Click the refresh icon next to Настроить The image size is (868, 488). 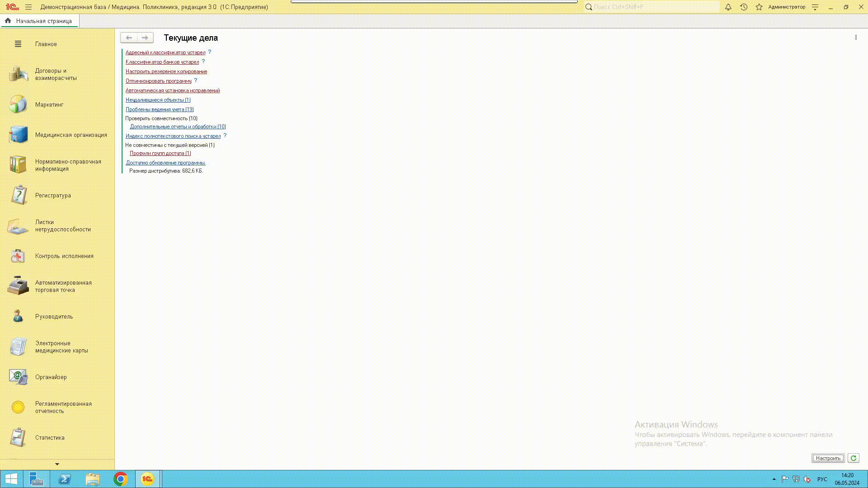(x=853, y=458)
